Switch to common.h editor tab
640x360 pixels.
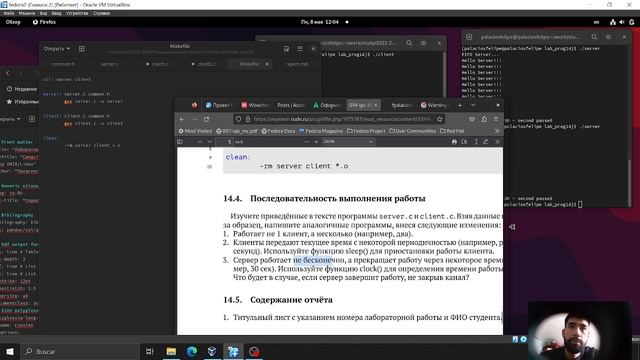[63, 64]
